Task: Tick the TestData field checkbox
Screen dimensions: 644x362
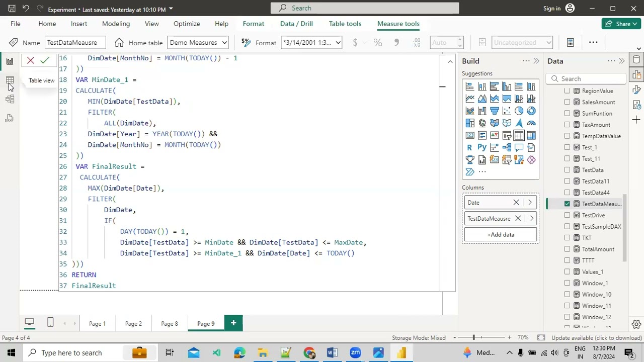Action: tap(568, 170)
